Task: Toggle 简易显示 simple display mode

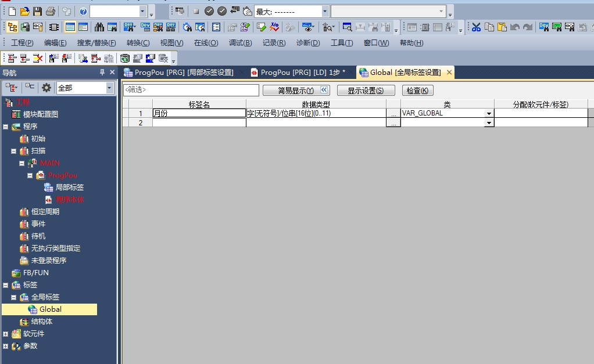Action: tap(296, 91)
